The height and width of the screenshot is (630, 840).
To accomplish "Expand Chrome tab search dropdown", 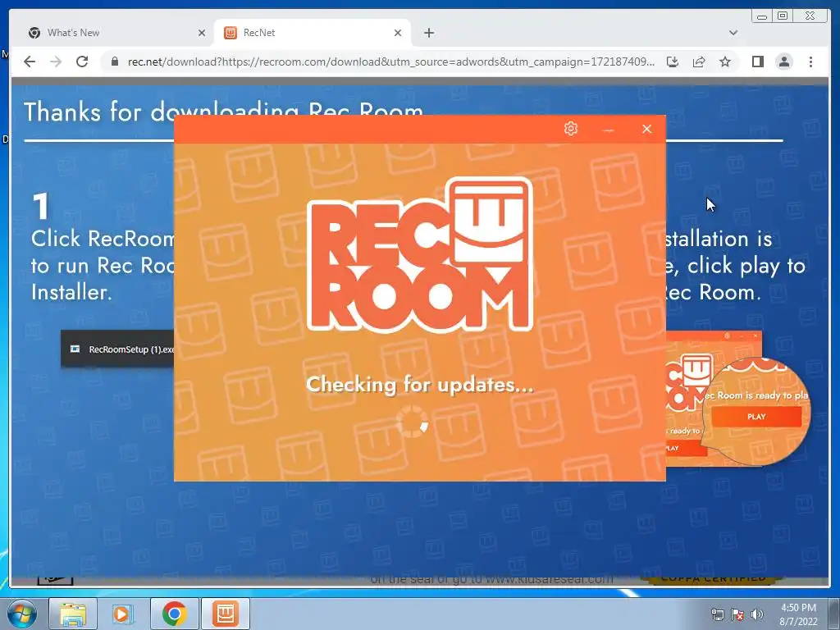I will click(733, 33).
